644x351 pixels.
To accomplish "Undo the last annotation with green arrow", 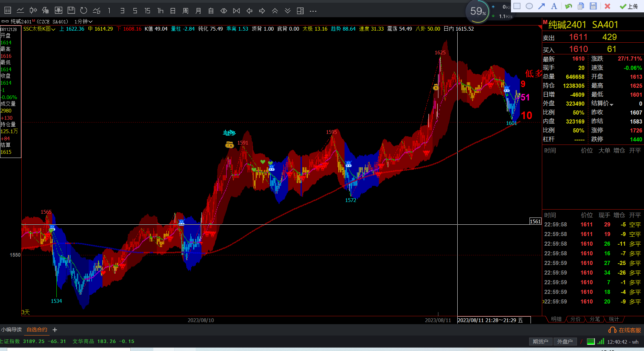I will tap(568, 6).
